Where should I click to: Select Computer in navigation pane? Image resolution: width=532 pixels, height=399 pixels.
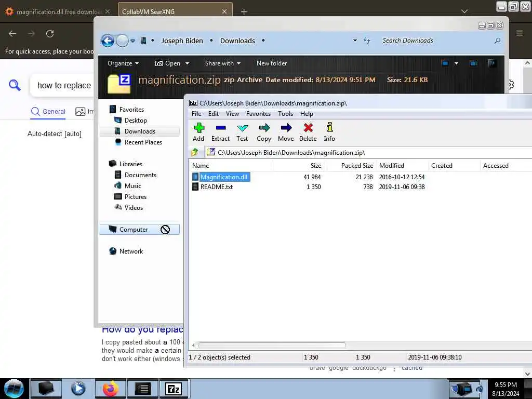click(x=139, y=229)
